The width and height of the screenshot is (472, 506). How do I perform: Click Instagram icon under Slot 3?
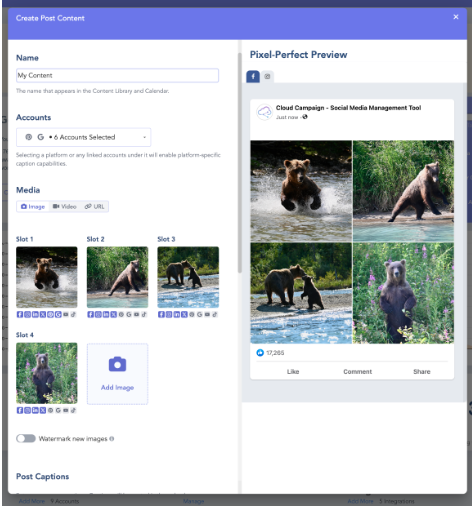169,314
